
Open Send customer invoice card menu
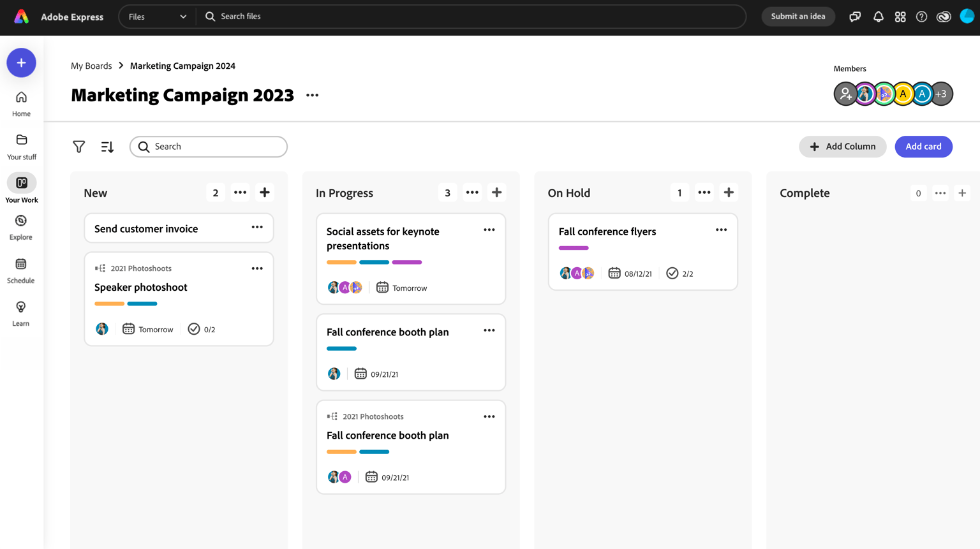(x=257, y=228)
